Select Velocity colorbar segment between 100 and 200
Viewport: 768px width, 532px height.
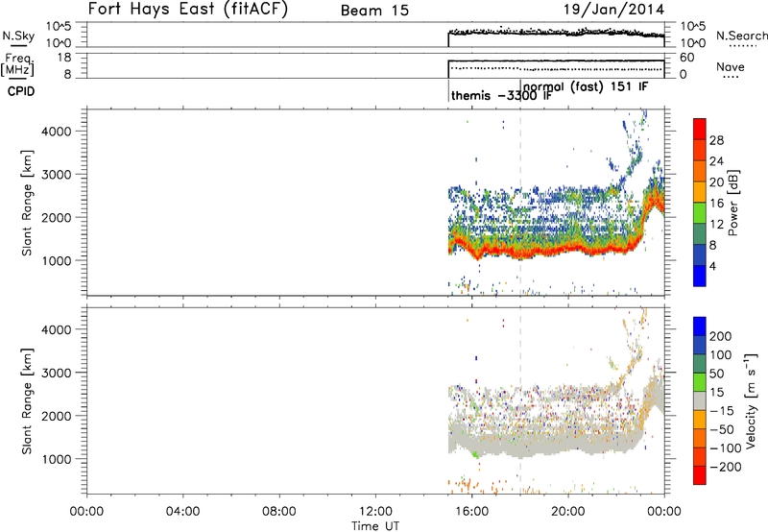[x=700, y=345]
